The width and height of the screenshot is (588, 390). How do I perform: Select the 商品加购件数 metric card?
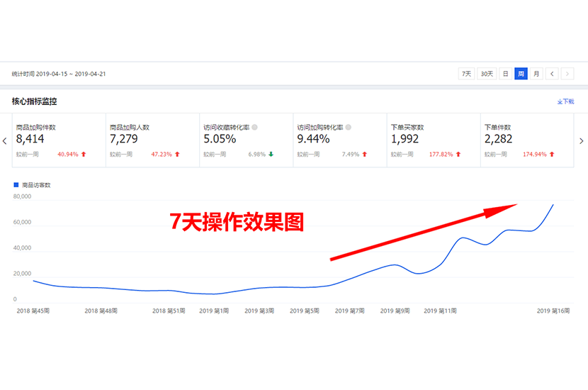[59, 140]
